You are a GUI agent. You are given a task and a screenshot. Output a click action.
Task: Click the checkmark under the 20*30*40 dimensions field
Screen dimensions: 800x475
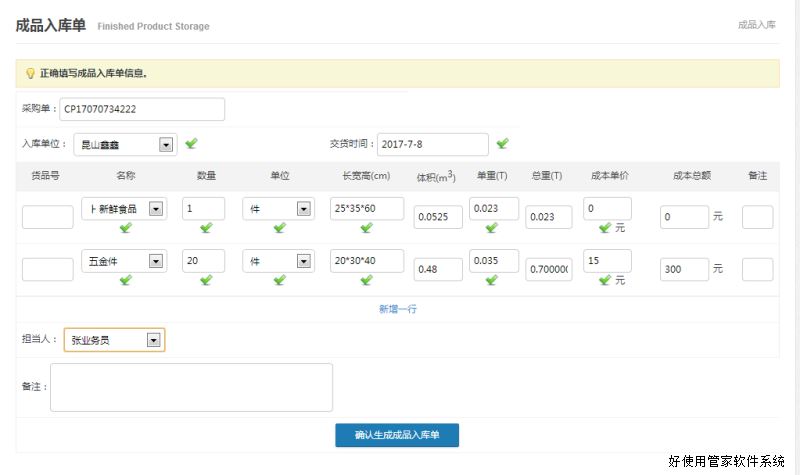tap(366, 280)
